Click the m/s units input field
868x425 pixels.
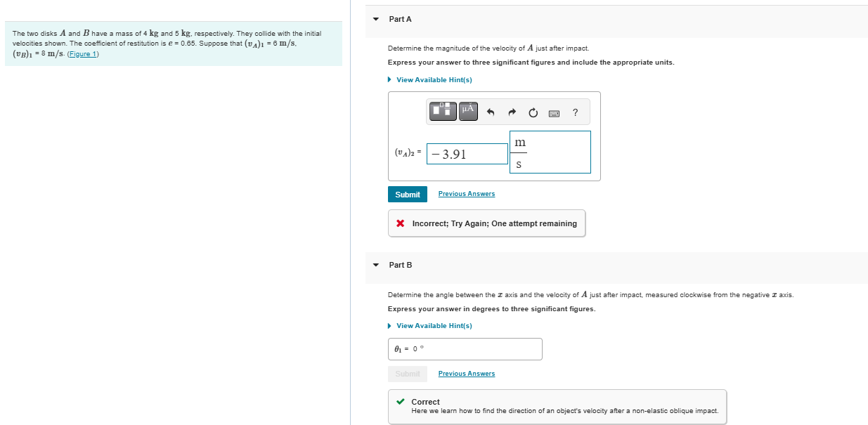point(550,152)
